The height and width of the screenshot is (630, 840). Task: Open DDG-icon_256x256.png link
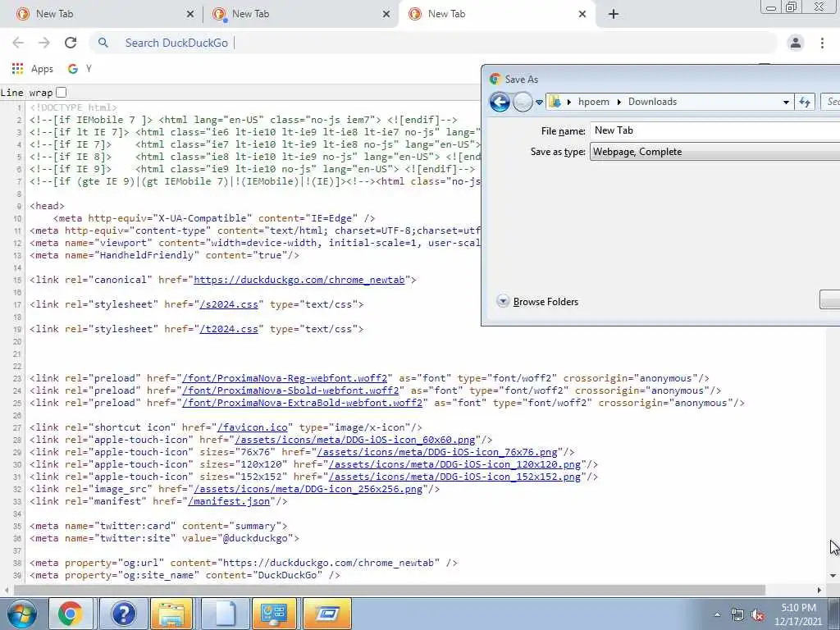click(308, 489)
